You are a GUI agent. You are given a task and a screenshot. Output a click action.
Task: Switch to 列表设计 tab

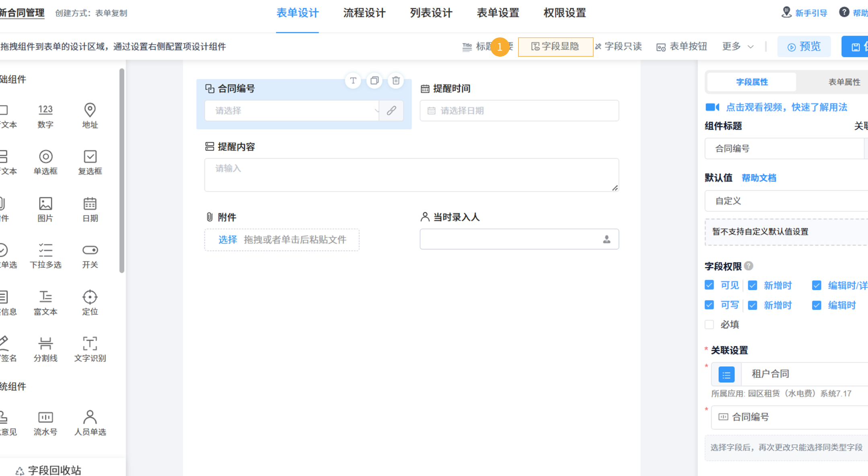pyautogui.click(x=431, y=13)
